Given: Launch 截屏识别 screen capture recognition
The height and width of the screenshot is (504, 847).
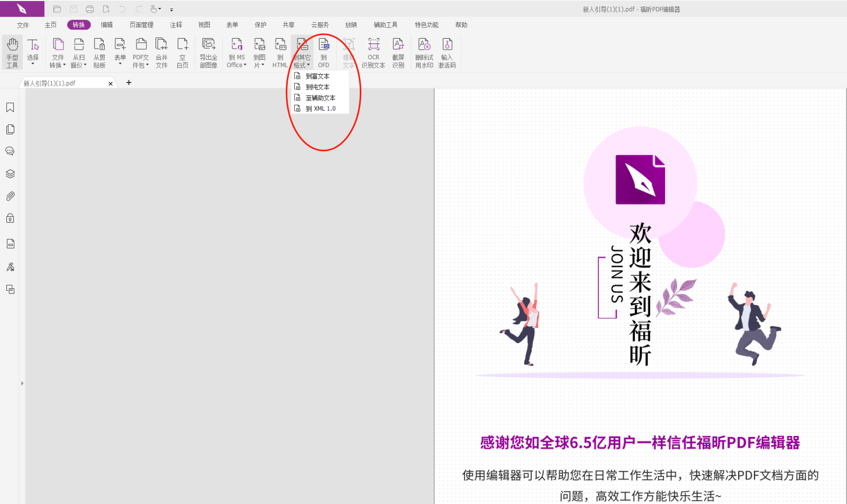Looking at the screenshot, I should click(x=398, y=52).
